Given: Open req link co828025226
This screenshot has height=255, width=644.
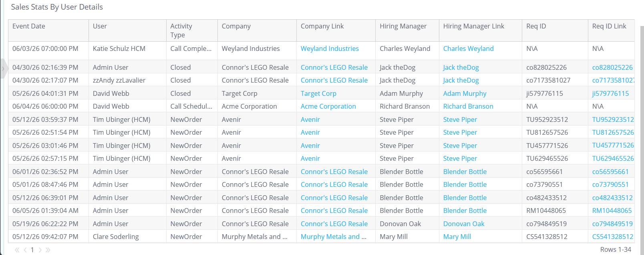Looking at the screenshot, I should pos(612,67).
